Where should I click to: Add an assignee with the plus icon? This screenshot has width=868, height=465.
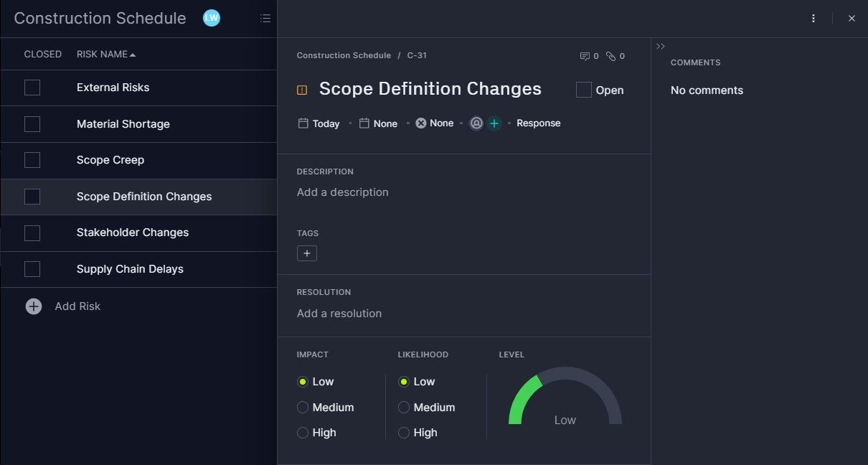pos(494,123)
